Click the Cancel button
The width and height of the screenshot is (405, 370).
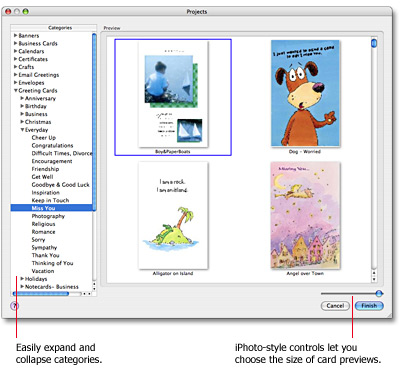335,306
